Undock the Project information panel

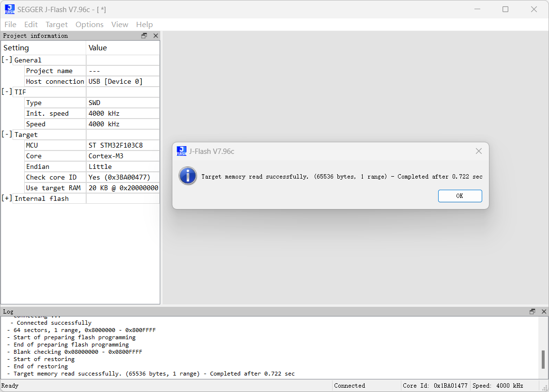point(144,36)
